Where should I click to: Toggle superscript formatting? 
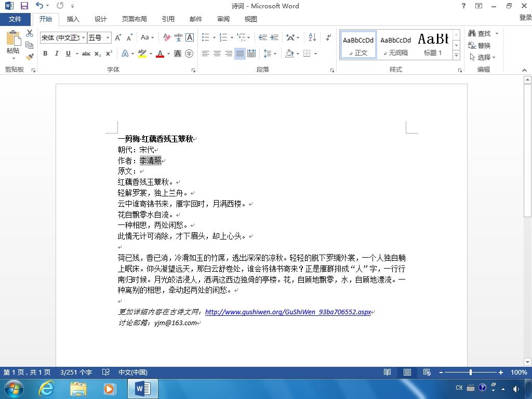pos(109,54)
